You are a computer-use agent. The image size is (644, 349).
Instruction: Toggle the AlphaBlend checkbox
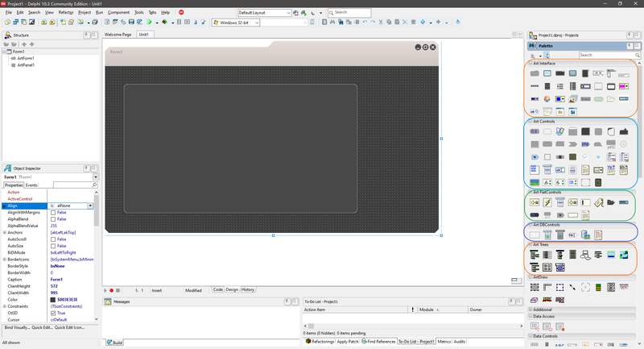(x=53, y=219)
